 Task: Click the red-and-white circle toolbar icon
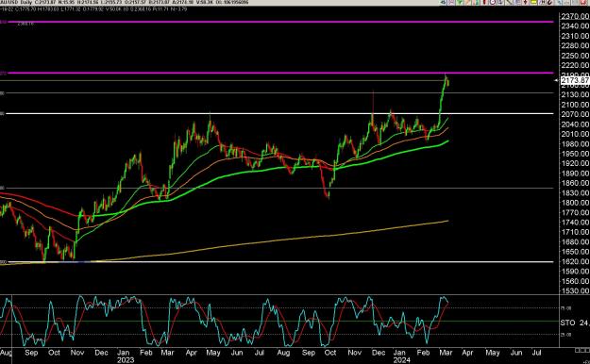(492, 2)
